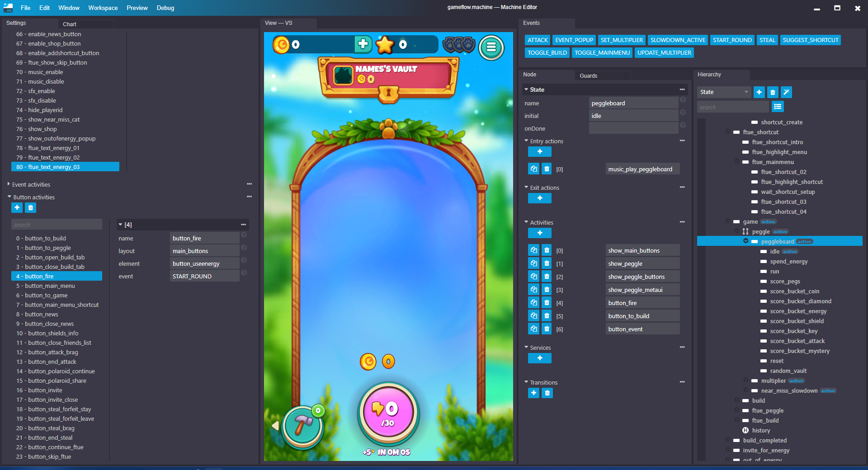Viewport: 868px width, 470px height.
Task: Trigger the EVENT_POPUP event
Action: (574, 40)
